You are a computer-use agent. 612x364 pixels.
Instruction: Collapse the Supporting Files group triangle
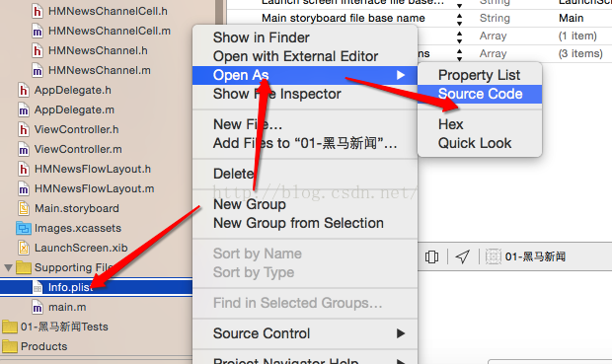point(8,267)
